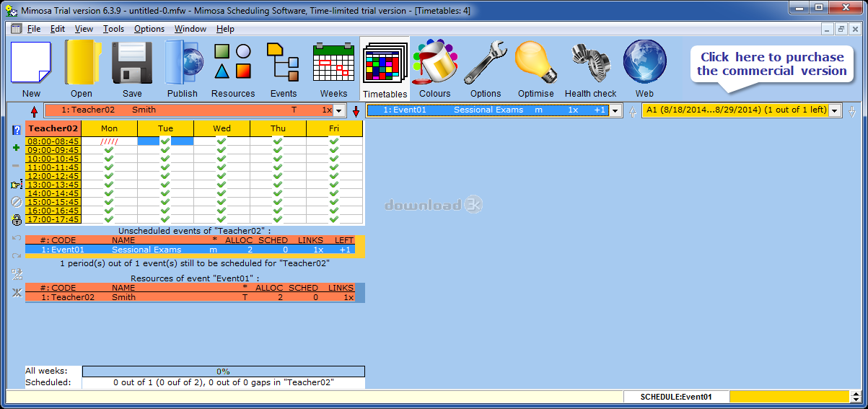Image resolution: width=868 pixels, height=409 pixels.
Task: Toggle the Fri 17:00-17:45 check mark
Action: click(334, 219)
